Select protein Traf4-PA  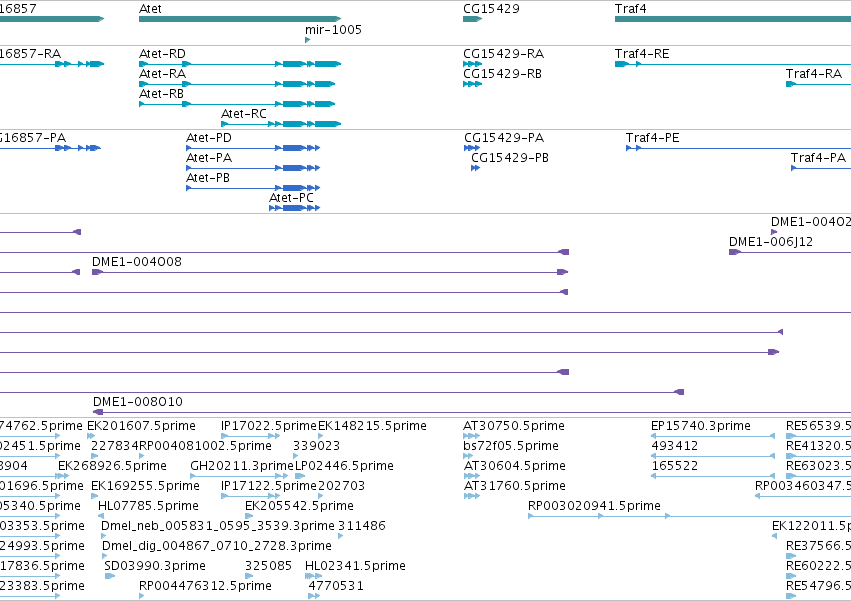tap(821, 168)
